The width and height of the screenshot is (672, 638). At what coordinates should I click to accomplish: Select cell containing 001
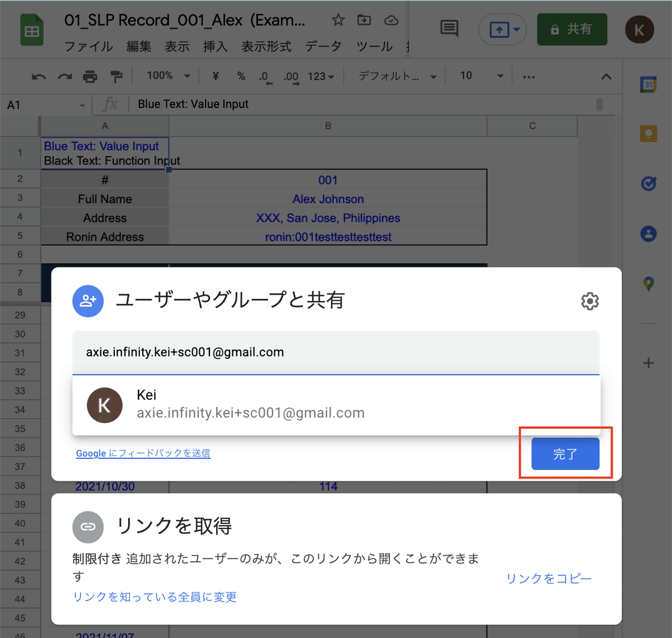pyautogui.click(x=328, y=180)
